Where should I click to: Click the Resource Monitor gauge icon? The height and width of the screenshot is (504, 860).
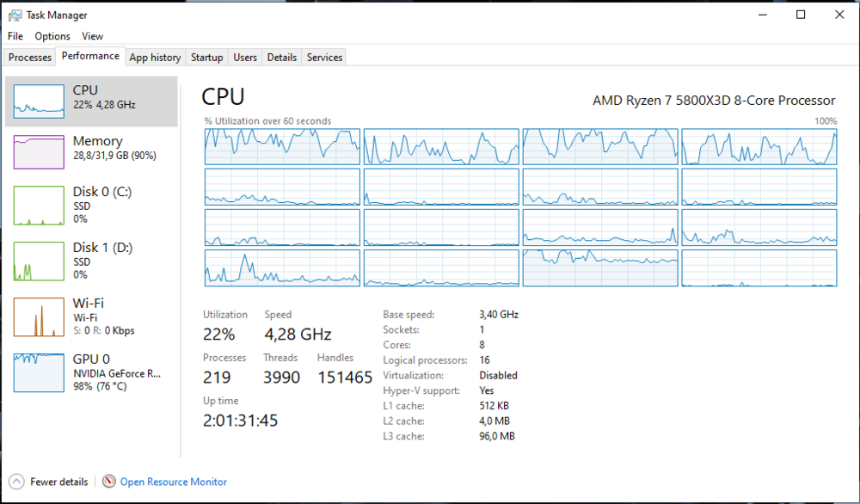(108, 482)
